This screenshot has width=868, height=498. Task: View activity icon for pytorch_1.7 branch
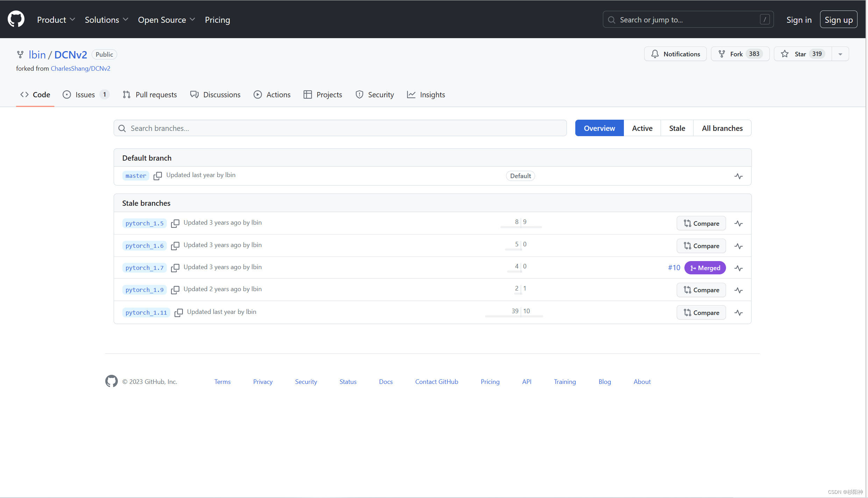click(738, 268)
